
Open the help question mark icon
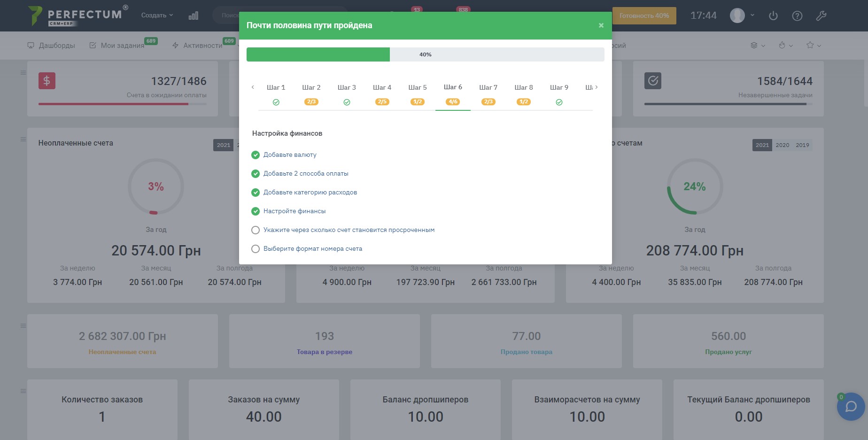point(797,15)
